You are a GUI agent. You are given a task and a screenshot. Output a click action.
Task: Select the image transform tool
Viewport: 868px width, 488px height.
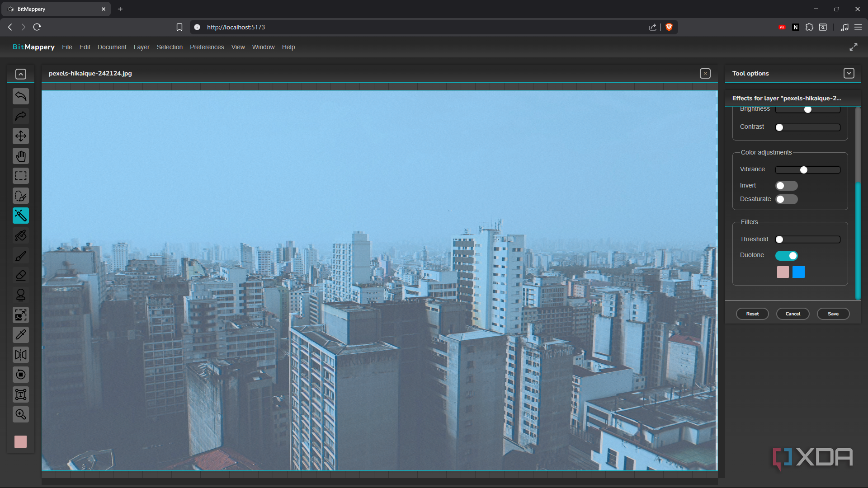(21, 315)
